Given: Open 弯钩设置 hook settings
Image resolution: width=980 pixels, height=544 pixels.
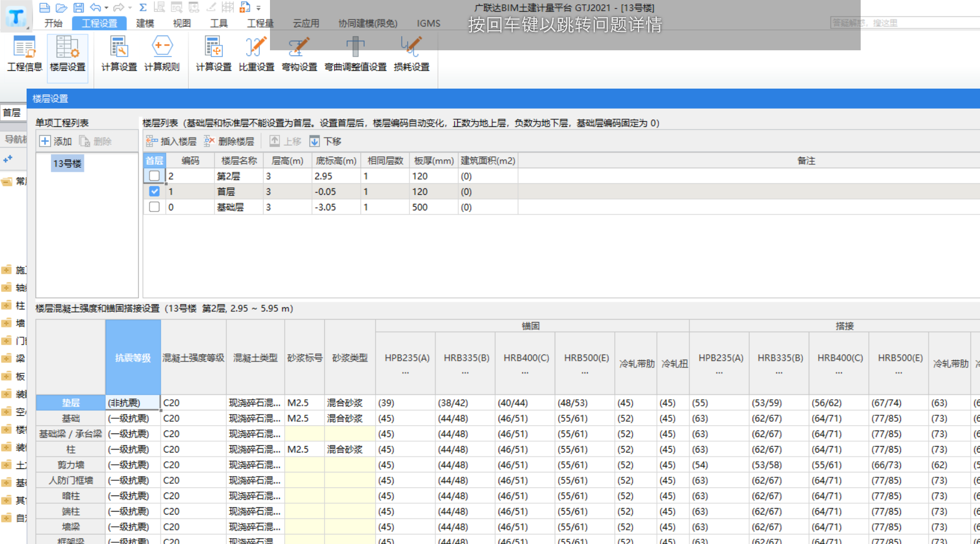Looking at the screenshot, I should (299, 54).
